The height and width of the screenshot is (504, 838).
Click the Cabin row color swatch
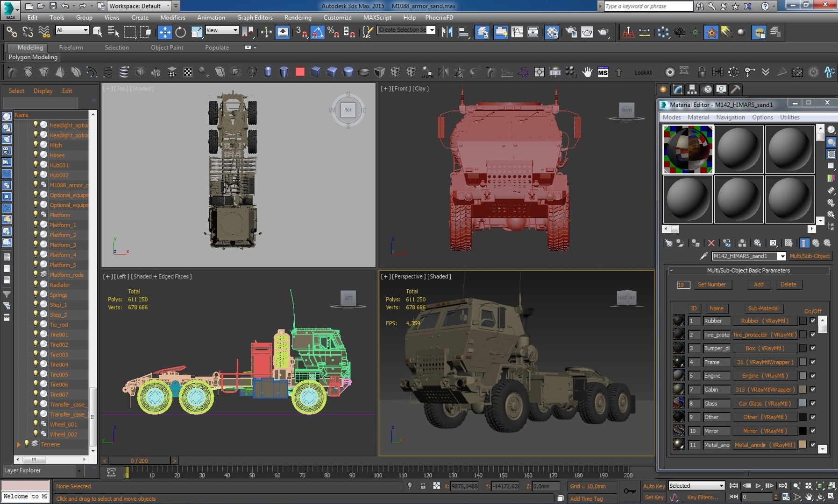tap(802, 389)
